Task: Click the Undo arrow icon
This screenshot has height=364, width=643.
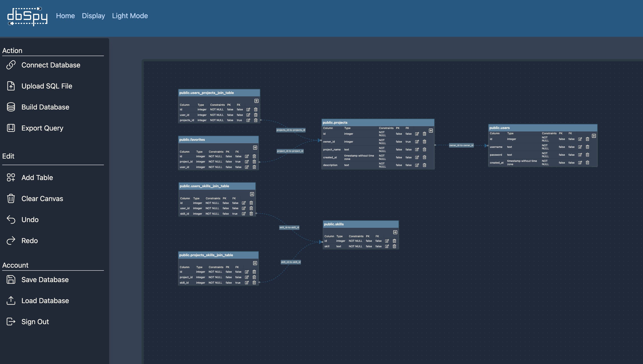Action: tap(11, 219)
